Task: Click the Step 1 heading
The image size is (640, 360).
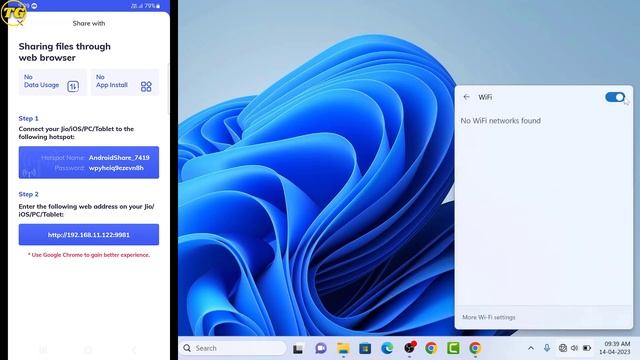Action: click(29, 118)
